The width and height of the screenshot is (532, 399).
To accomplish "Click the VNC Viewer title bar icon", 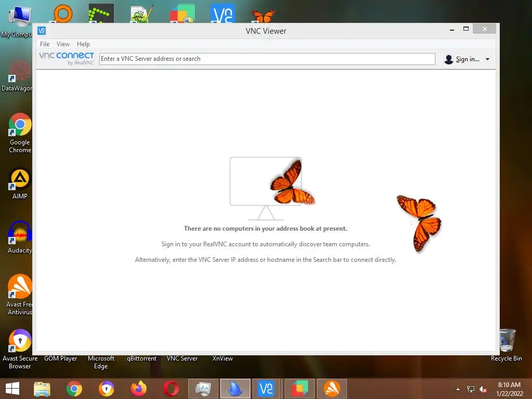I will click(x=42, y=31).
